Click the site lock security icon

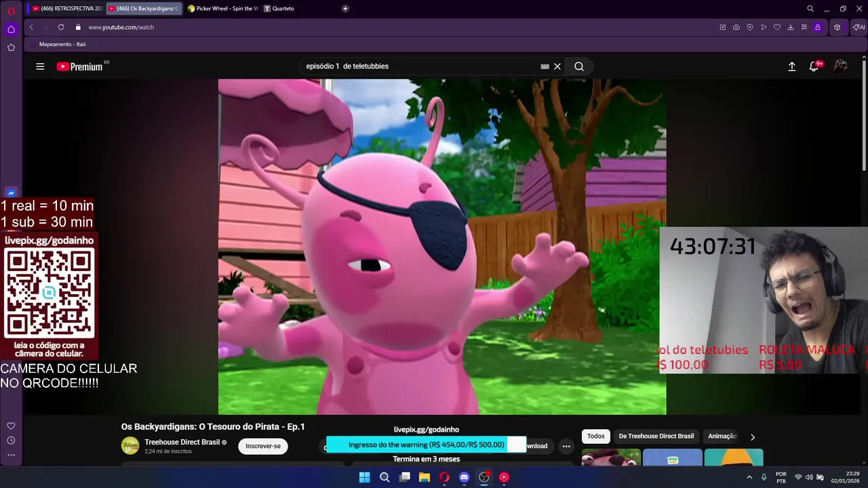click(x=78, y=27)
